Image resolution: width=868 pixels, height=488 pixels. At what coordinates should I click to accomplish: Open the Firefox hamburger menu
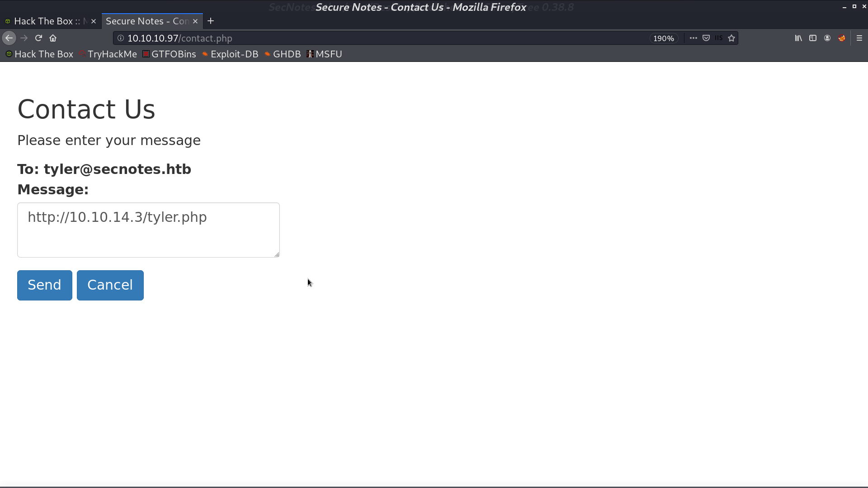859,38
